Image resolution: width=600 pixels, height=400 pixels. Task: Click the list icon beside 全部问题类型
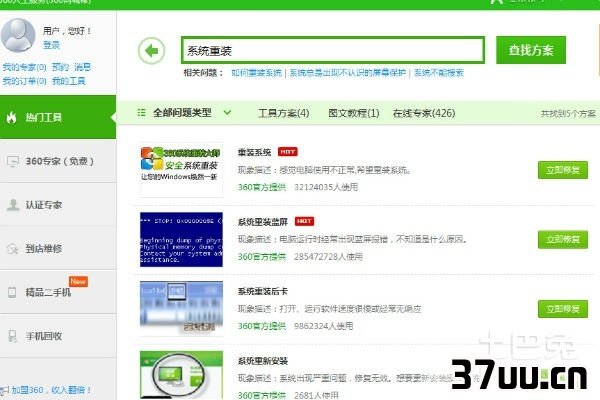pyautogui.click(x=141, y=113)
